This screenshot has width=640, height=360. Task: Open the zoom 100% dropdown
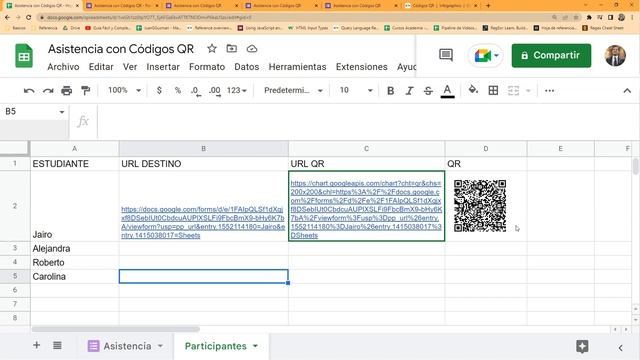pyautogui.click(x=124, y=90)
